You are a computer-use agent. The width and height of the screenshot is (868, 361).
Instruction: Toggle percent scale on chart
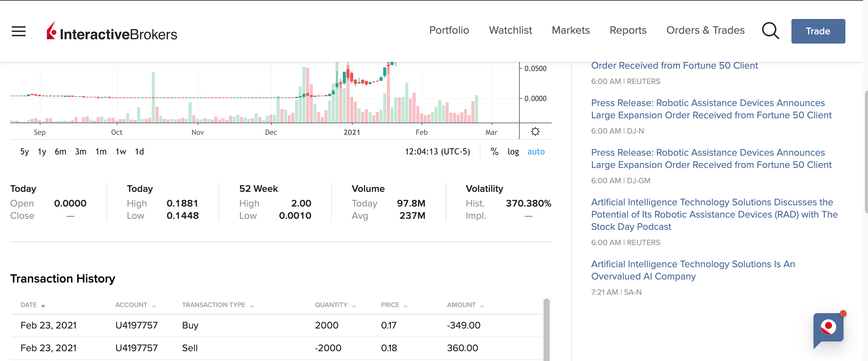[x=494, y=152]
